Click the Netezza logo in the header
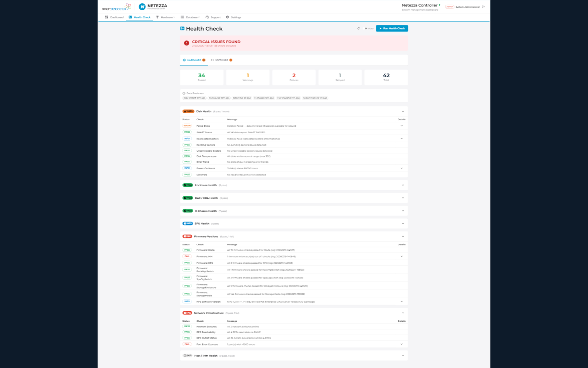This screenshot has width=588, height=368. (143, 6)
